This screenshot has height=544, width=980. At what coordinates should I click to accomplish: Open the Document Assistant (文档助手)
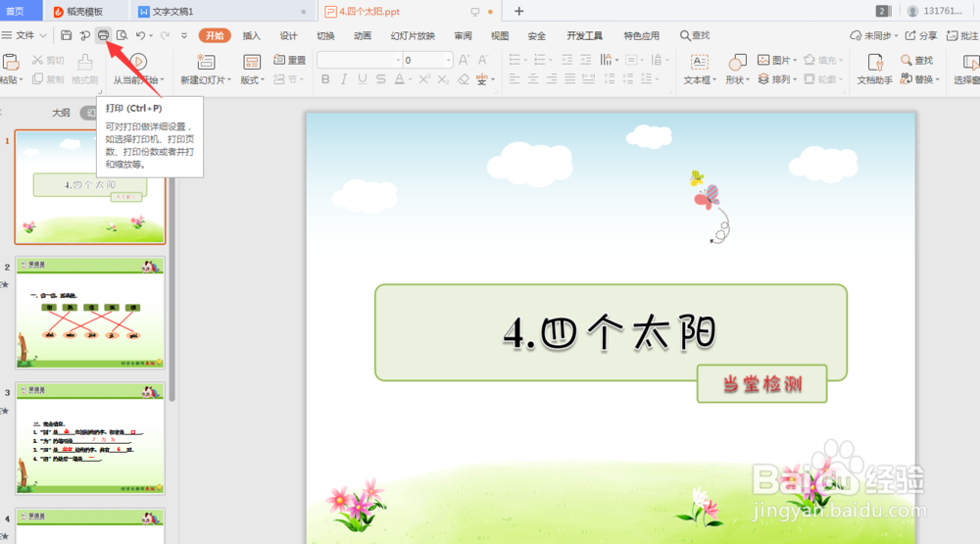pyautogui.click(x=874, y=69)
